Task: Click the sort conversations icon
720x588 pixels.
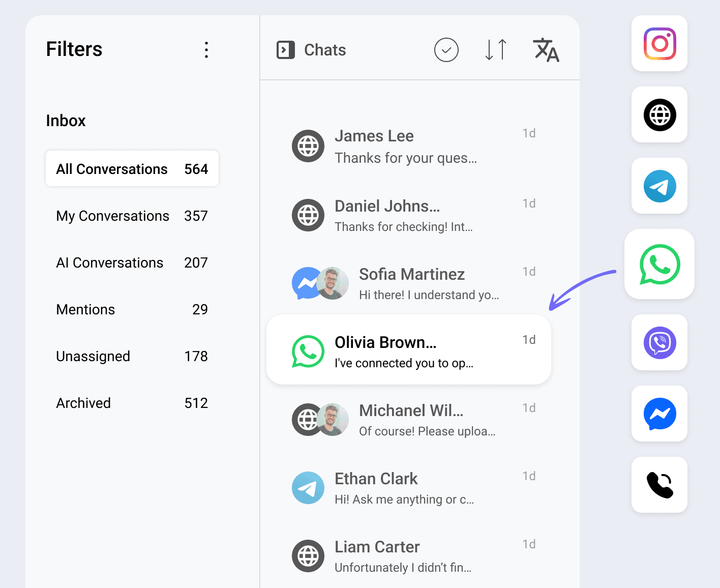Action: (495, 50)
